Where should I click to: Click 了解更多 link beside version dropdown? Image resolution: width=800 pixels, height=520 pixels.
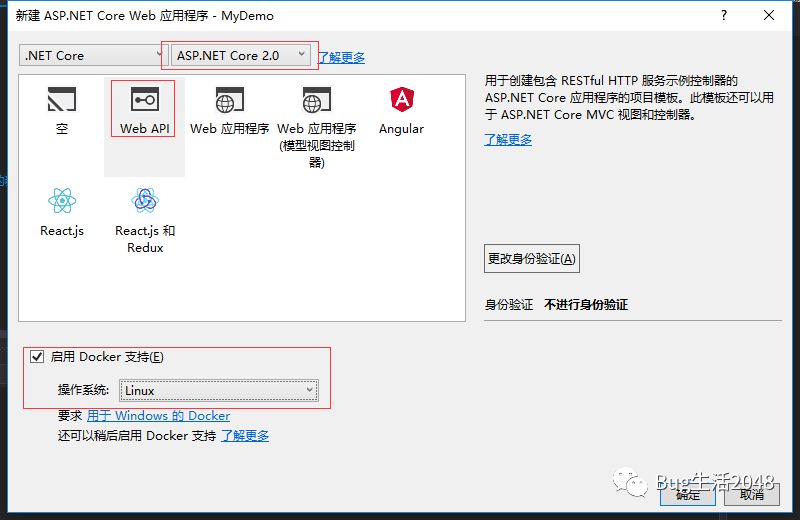tap(341, 57)
